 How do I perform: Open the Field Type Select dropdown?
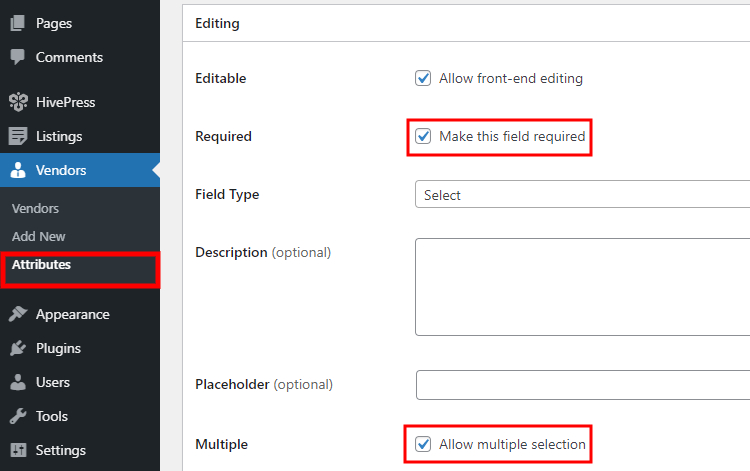pyautogui.click(x=582, y=194)
